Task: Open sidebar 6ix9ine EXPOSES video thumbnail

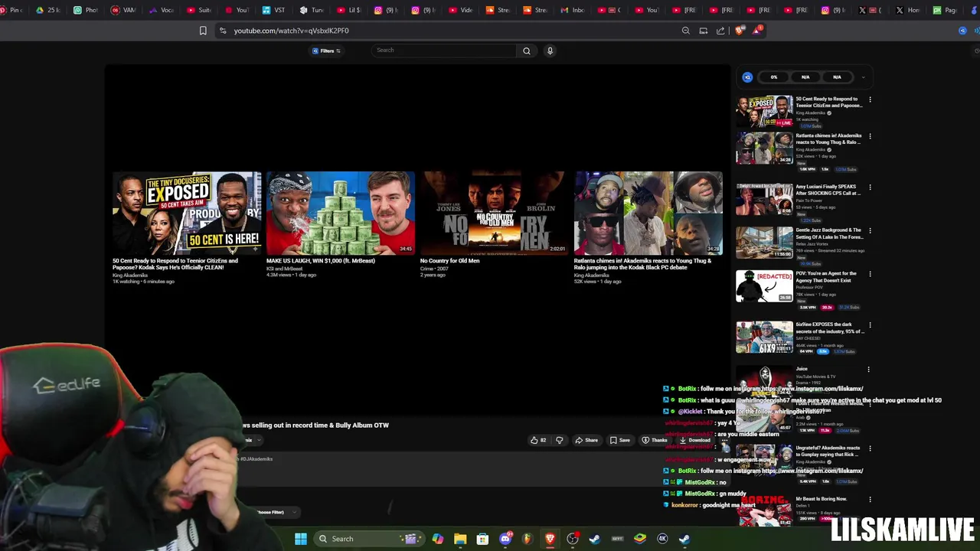Action: click(764, 337)
